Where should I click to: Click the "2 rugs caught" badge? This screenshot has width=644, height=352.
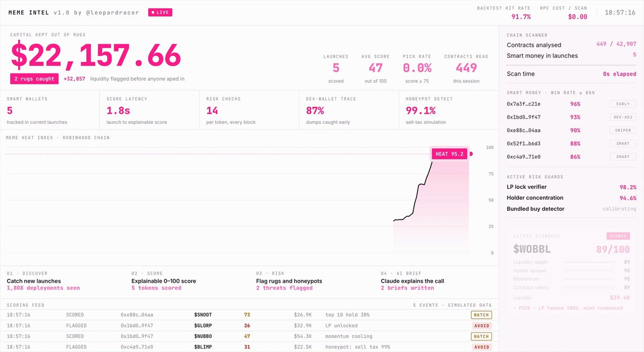click(x=34, y=79)
